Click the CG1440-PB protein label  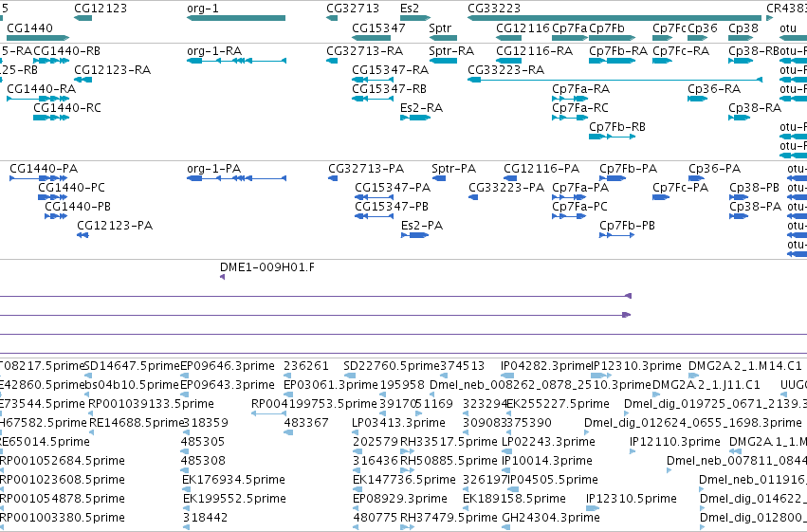pyautogui.click(x=78, y=207)
